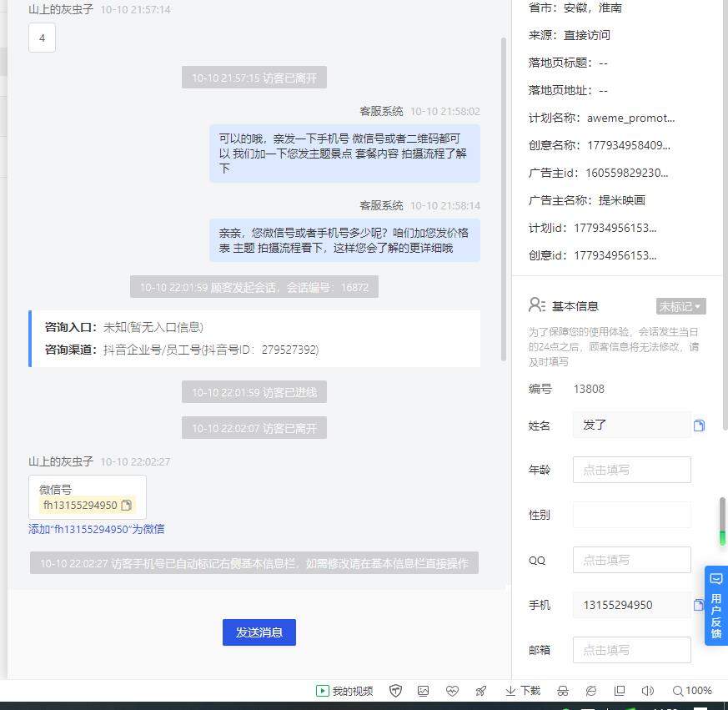Screen dimensions: 728x710
Task: Toggle the page sound speaker icon
Action: [x=648, y=691]
